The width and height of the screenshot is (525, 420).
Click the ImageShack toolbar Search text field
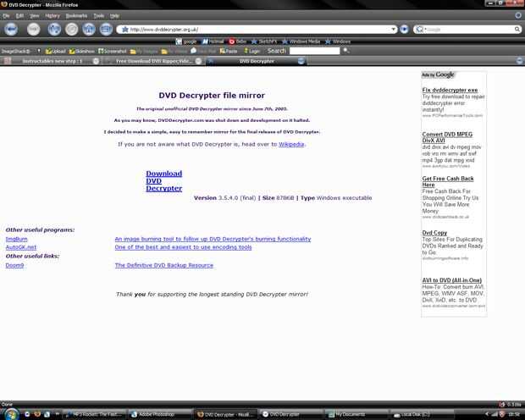tap(314, 51)
